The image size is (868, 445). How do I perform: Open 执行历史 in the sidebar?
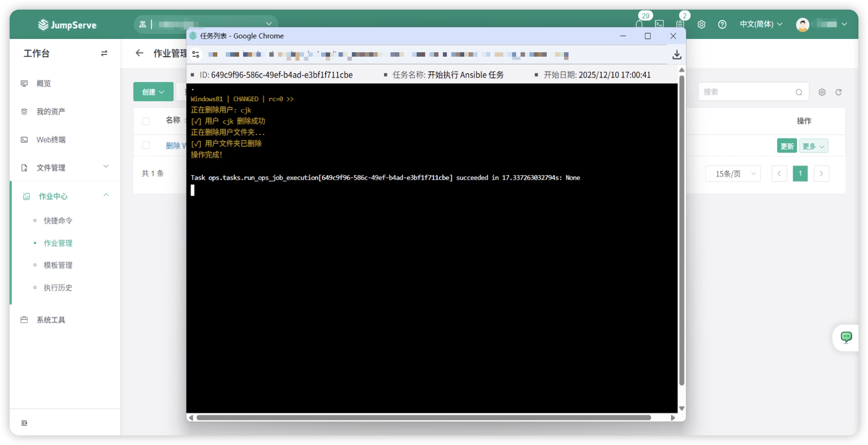(58, 288)
